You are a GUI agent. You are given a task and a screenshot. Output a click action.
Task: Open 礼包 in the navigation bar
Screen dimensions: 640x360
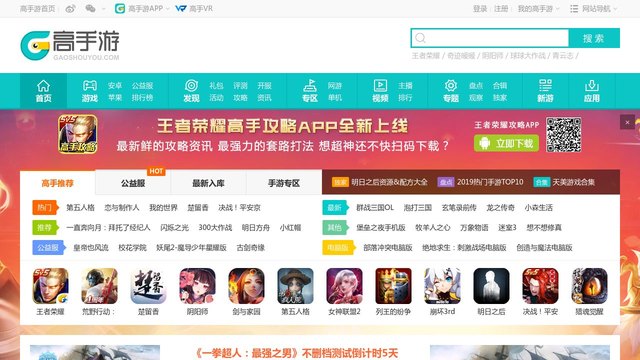pos(216,85)
